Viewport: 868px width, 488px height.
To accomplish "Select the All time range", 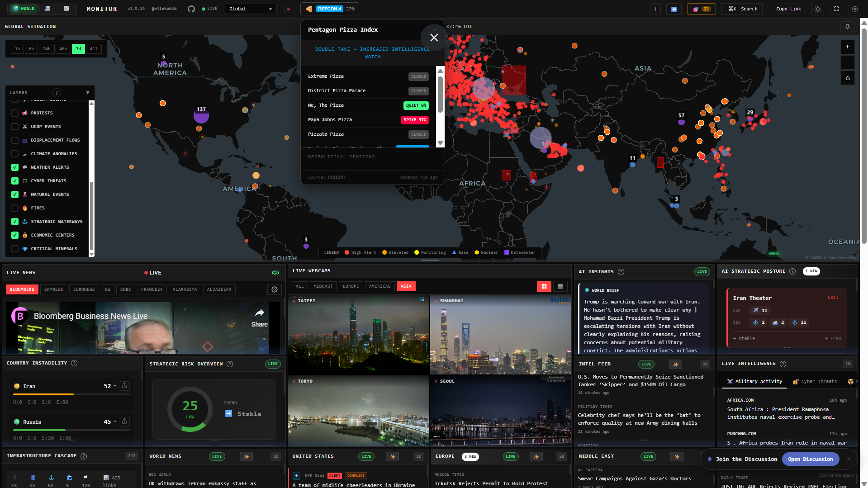I will tap(94, 49).
